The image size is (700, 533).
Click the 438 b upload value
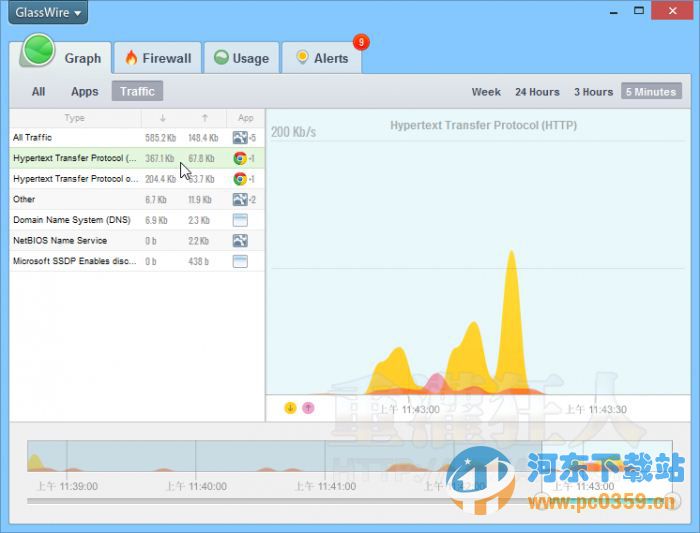point(198,261)
